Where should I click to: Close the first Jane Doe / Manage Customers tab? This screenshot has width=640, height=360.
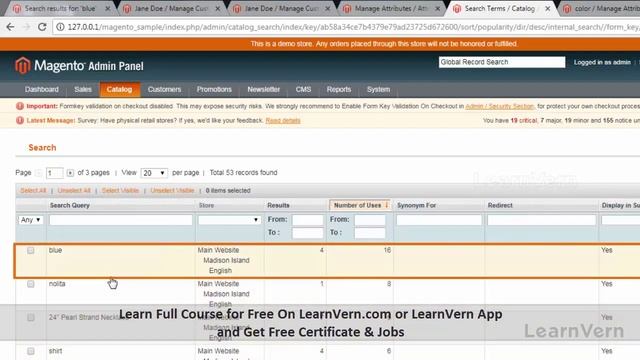(x=218, y=9)
